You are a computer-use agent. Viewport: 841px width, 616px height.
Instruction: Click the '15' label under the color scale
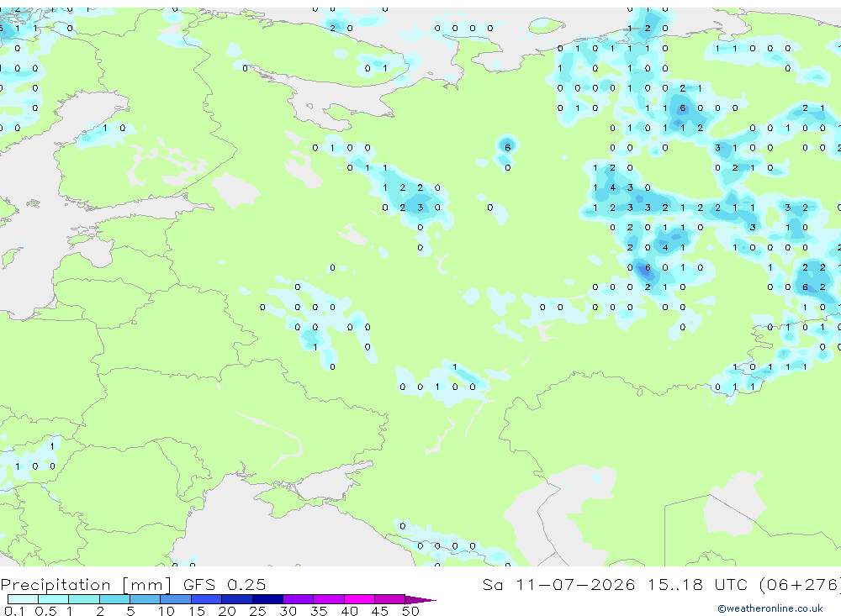point(197,611)
